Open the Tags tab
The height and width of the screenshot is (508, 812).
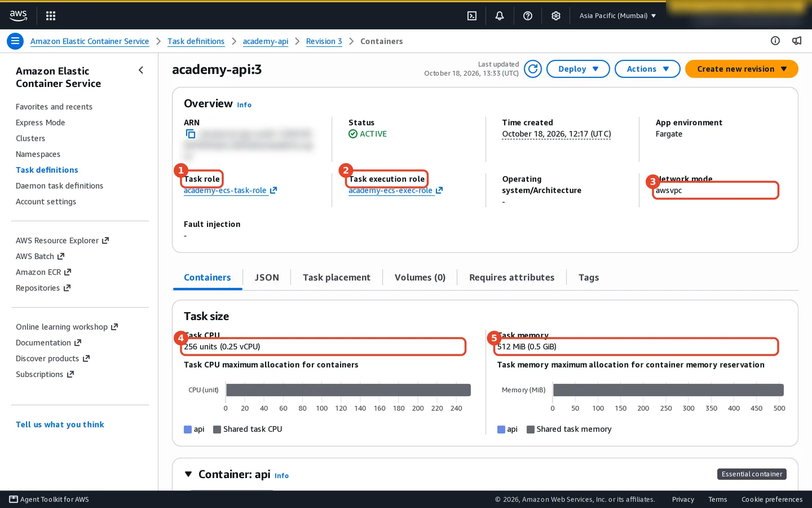click(x=589, y=278)
